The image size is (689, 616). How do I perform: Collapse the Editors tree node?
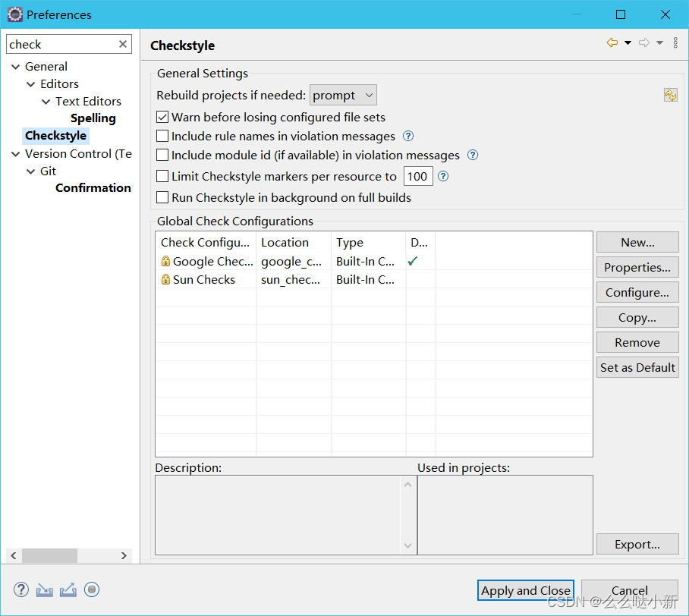pos(31,84)
